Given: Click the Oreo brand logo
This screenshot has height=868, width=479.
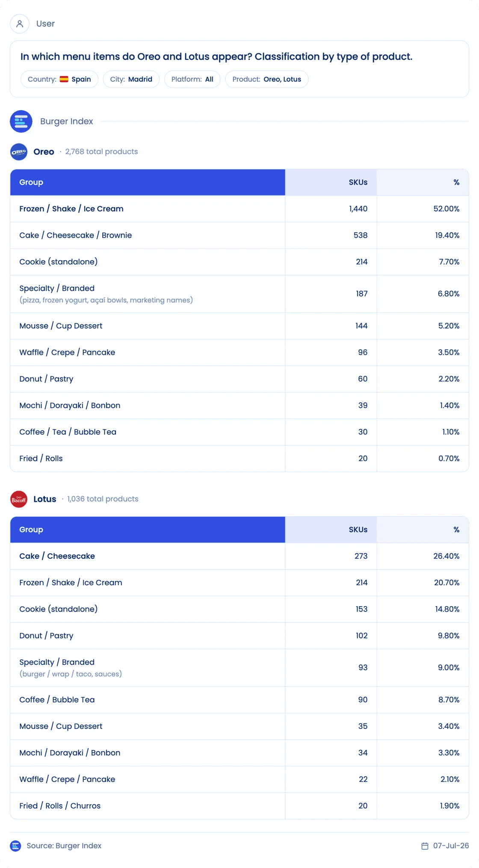Looking at the screenshot, I should 19,152.
